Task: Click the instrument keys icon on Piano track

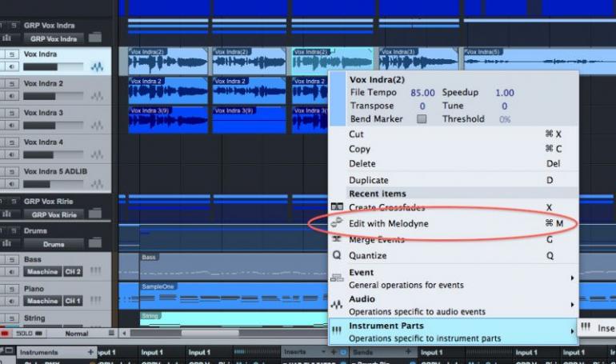Action: 95,300
